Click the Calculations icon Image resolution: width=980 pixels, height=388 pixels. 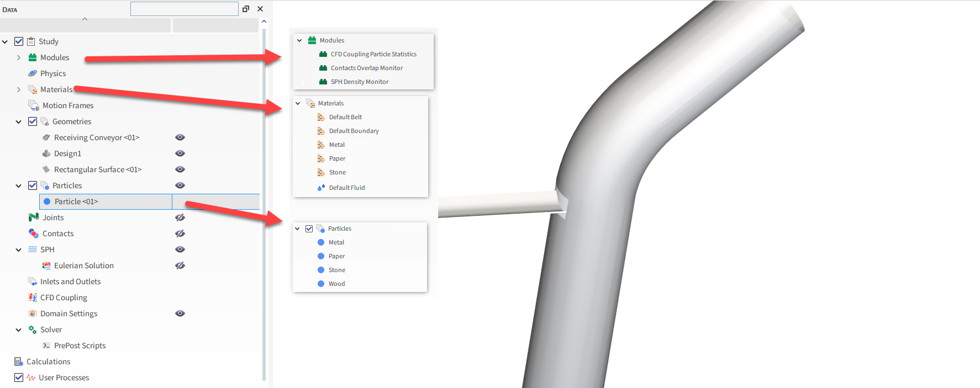point(18,362)
